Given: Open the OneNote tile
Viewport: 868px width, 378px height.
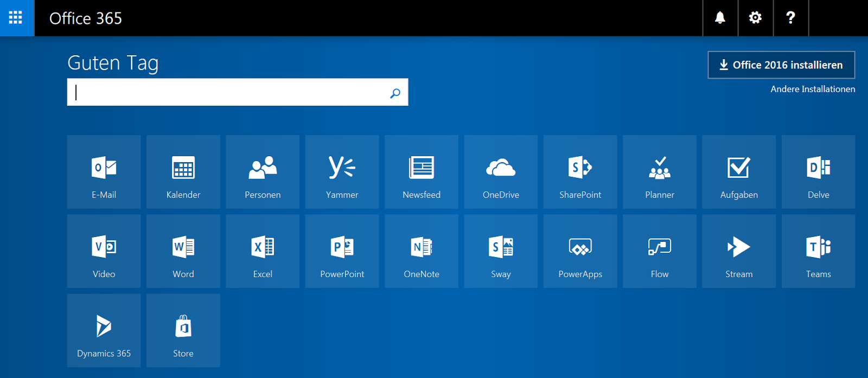Looking at the screenshot, I should (422, 251).
